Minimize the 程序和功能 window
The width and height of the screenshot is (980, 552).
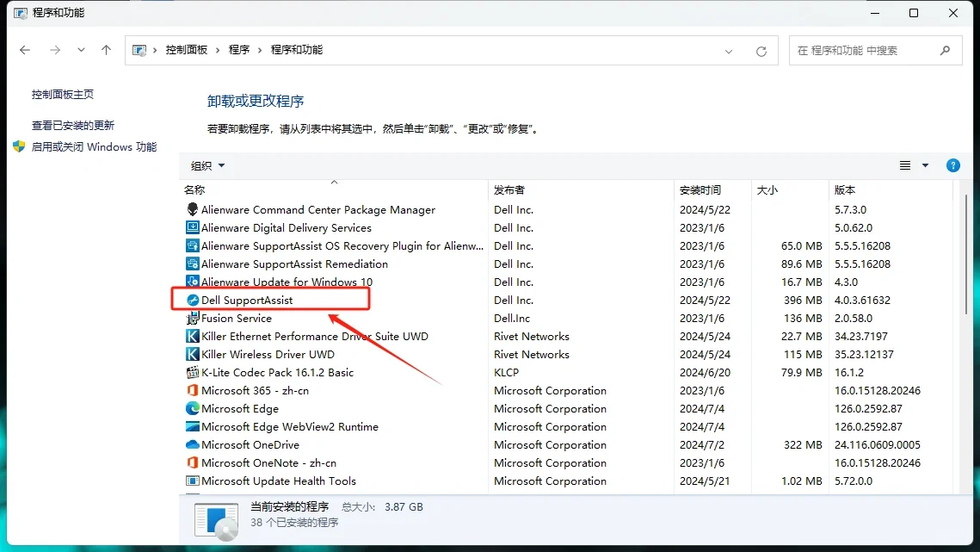[x=875, y=13]
